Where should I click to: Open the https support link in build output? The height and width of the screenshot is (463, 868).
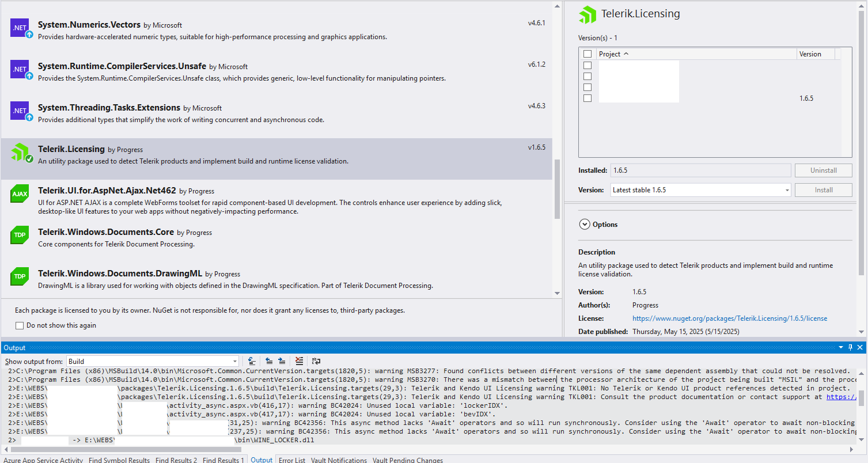[x=841, y=397]
